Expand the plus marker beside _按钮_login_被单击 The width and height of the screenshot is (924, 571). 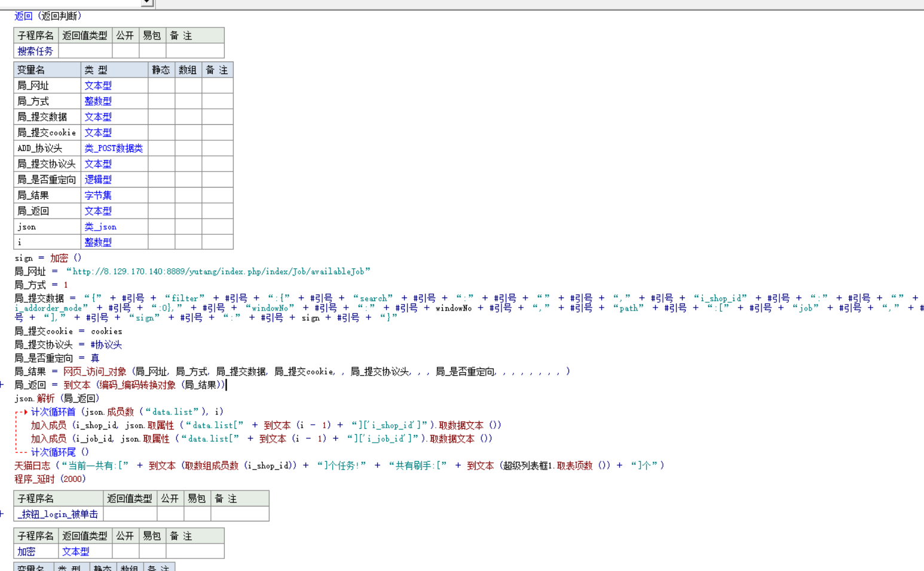click(2, 514)
